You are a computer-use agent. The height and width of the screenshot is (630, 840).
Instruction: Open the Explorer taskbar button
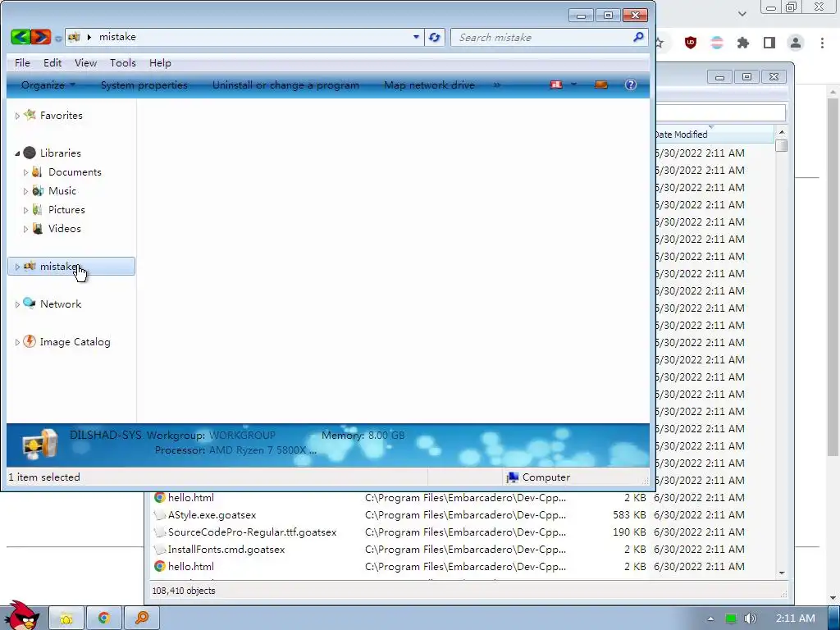(66, 619)
